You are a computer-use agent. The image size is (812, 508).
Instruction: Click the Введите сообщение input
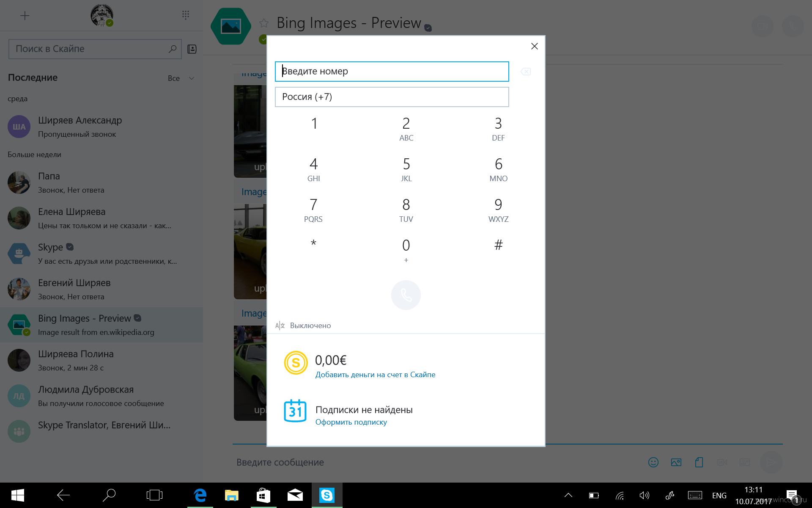[x=436, y=462]
